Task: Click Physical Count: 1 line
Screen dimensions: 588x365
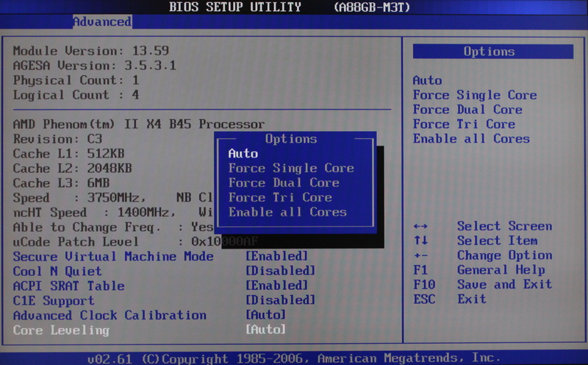Action: click(76, 80)
